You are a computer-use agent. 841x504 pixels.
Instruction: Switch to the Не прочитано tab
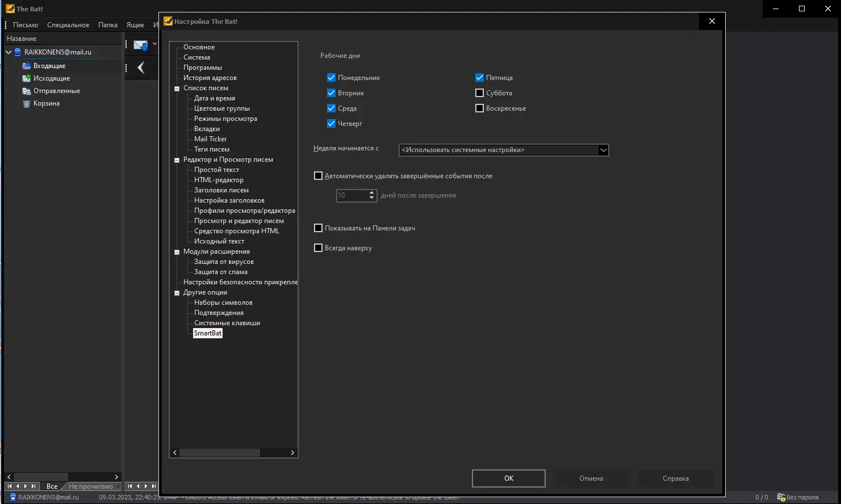click(91, 486)
